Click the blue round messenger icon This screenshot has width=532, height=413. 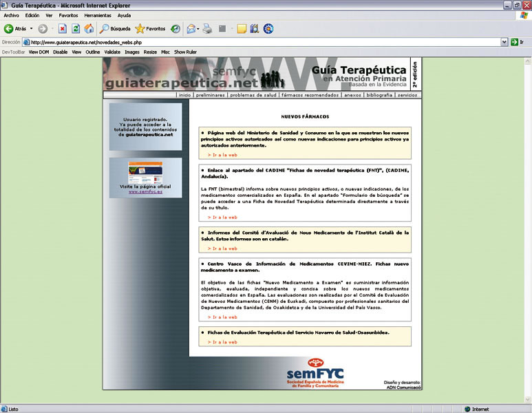268,29
